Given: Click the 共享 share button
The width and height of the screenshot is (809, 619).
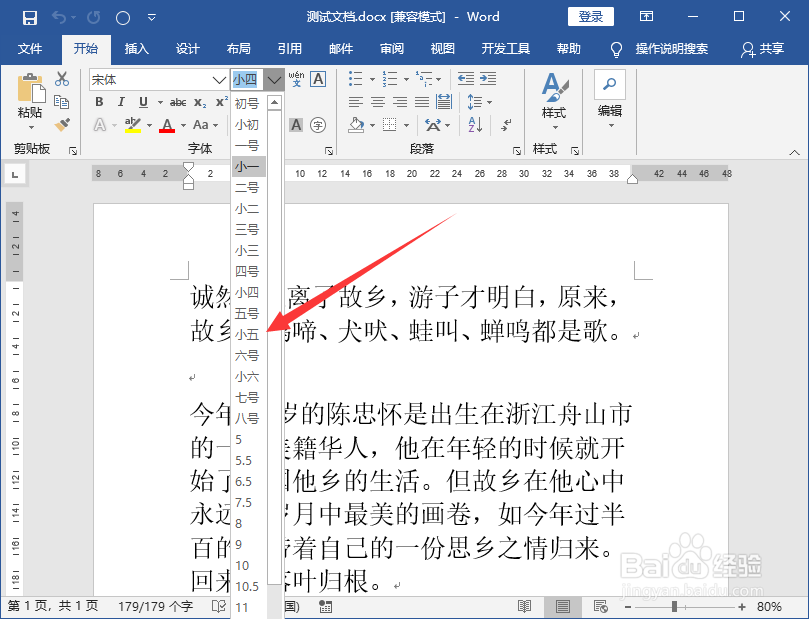Looking at the screenshot, I should (x=770, y=47).
